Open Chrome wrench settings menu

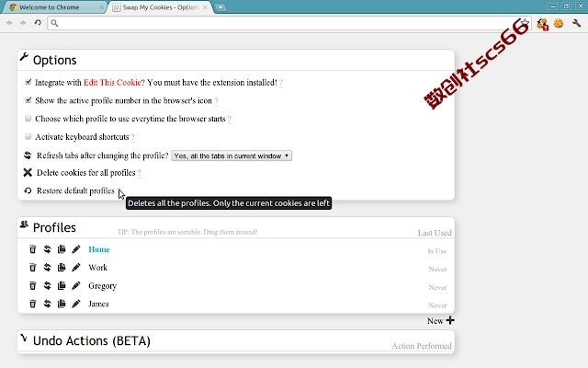click(x=576, y=23)
